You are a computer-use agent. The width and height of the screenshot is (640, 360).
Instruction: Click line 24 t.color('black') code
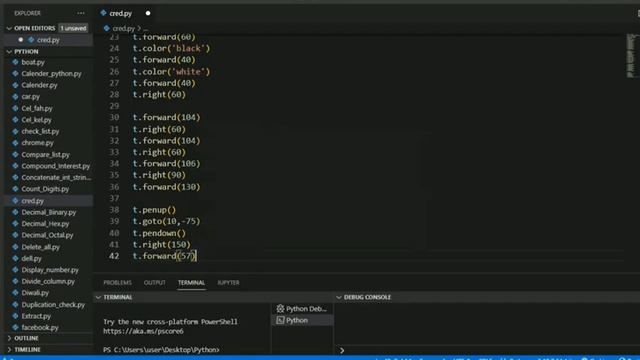171,48
